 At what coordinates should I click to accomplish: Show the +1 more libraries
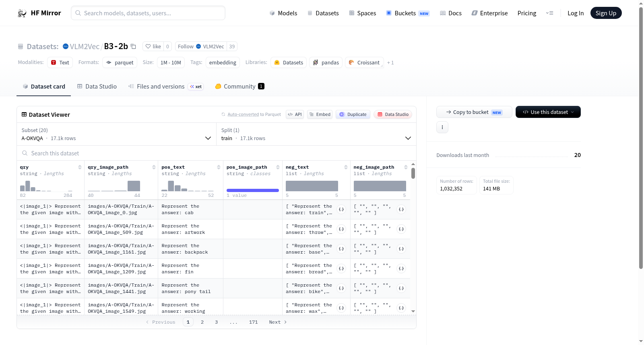coord(390,62)
